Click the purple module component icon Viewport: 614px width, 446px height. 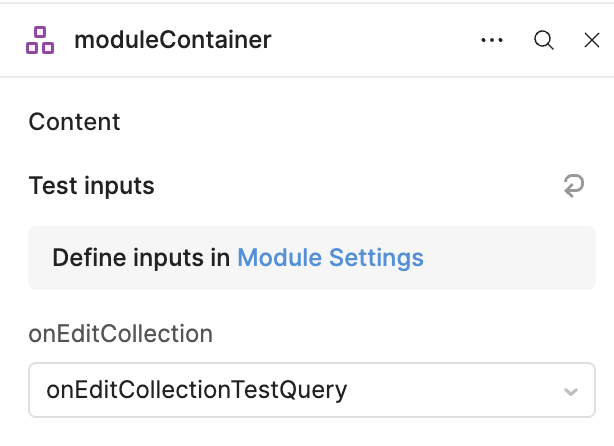click(x=40, y=40)
